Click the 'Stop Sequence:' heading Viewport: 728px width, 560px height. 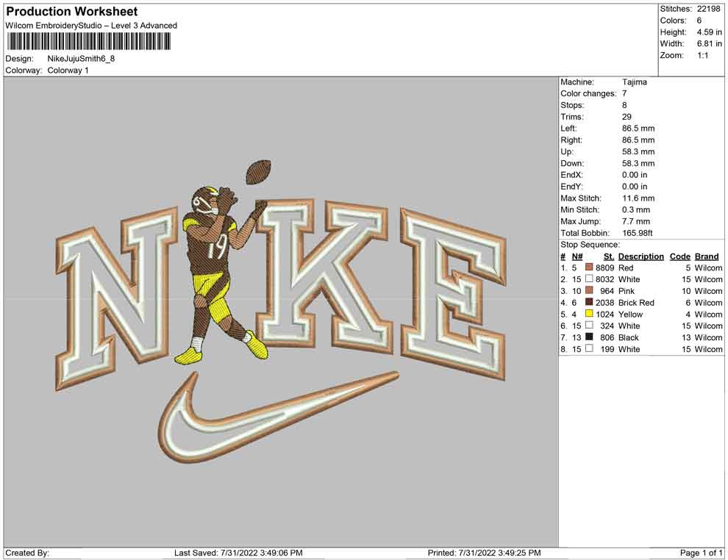[x=590, y=245]
